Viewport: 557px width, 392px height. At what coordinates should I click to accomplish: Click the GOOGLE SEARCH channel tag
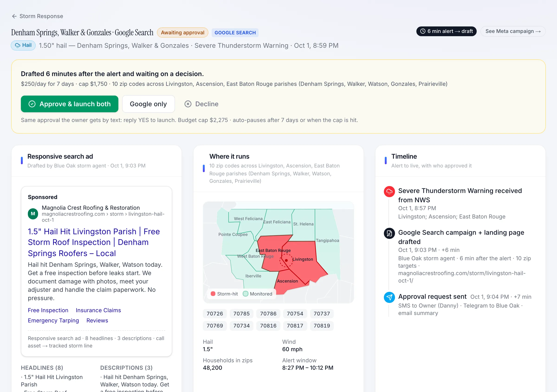[235, 33]
